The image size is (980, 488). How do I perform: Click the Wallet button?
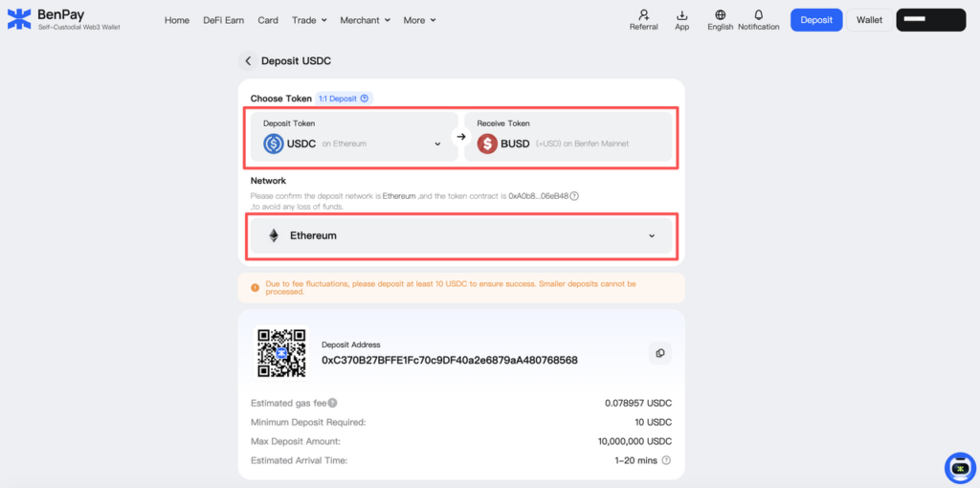point(869,20)
